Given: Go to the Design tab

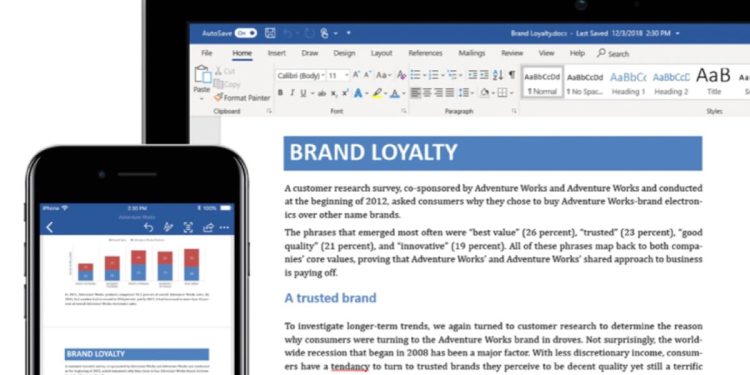Looking at the screenshot, I should (x=344, y=53).
